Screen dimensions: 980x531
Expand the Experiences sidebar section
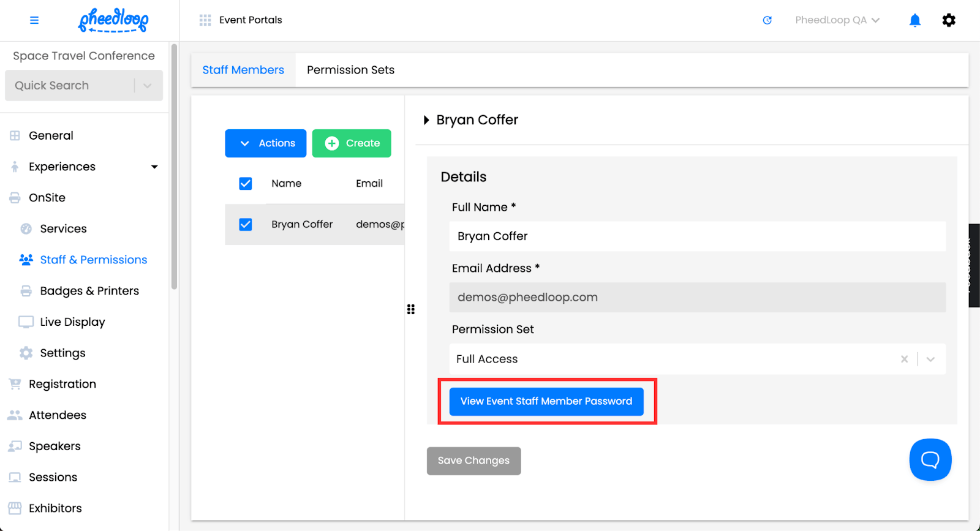(x=154, y=167)
